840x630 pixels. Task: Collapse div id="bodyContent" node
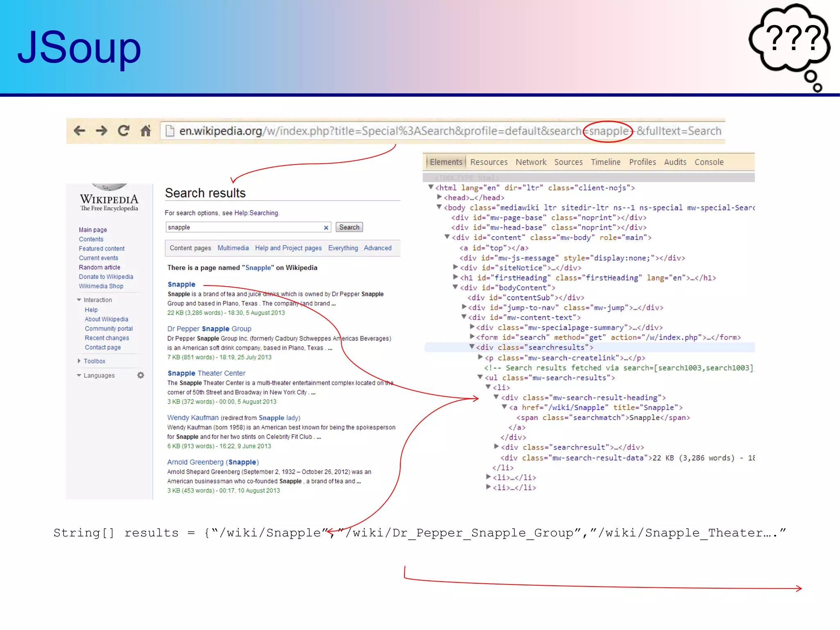(455, 287)
